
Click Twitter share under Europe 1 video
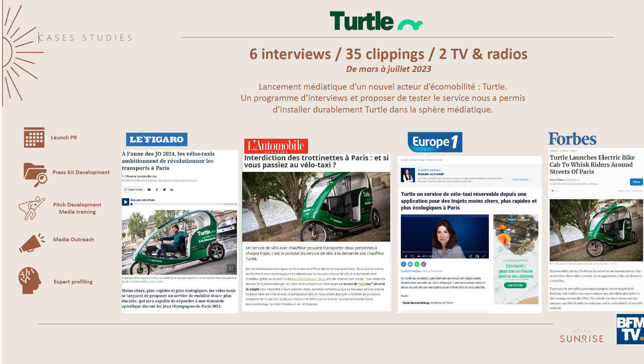click(x=410, y=264)
